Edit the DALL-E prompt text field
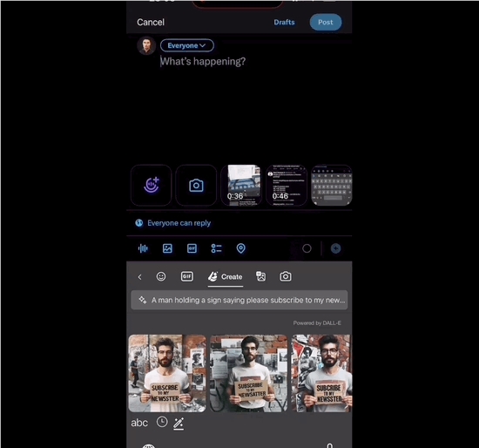479x448 pixels. tap(239, 300)
